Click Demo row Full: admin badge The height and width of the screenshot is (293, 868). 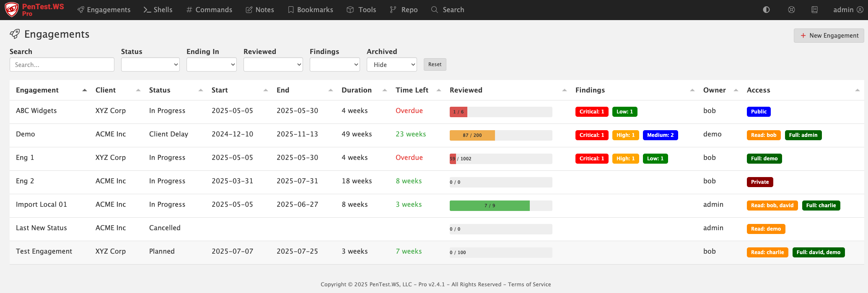point(803,135)
